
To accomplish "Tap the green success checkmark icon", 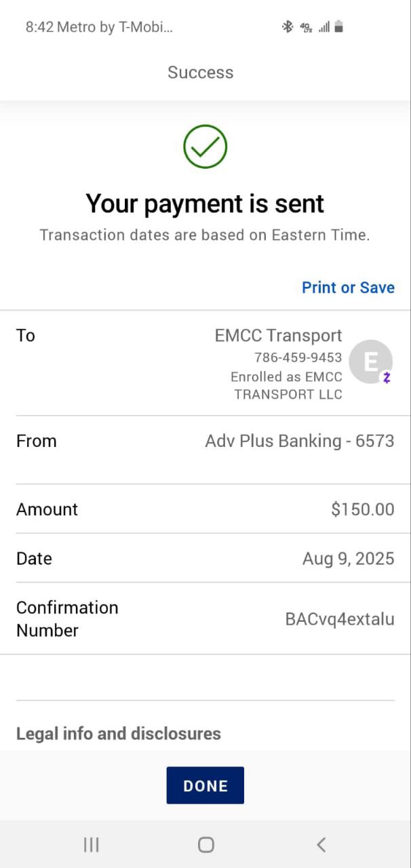I will coord(205,146).
